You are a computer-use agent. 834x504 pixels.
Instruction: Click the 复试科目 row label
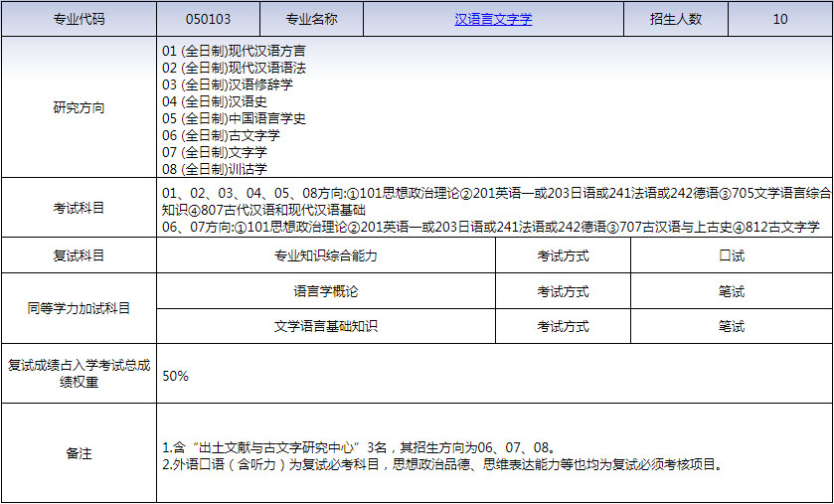click(x=79, y=255)
